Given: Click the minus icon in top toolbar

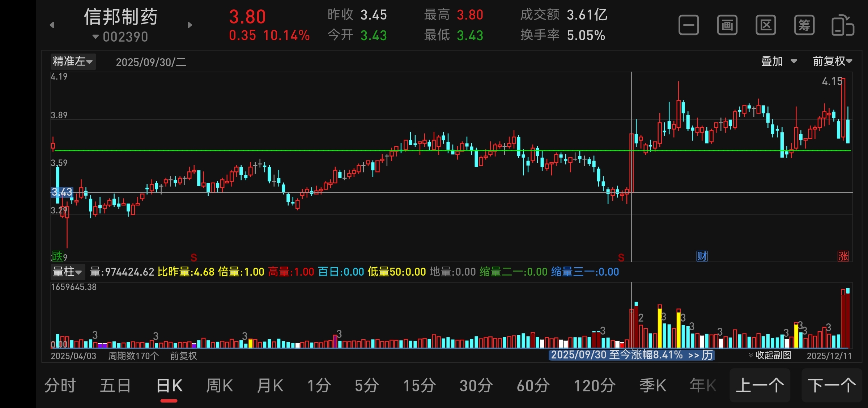Looking at the screenshot, I should (x=689, y=25).
